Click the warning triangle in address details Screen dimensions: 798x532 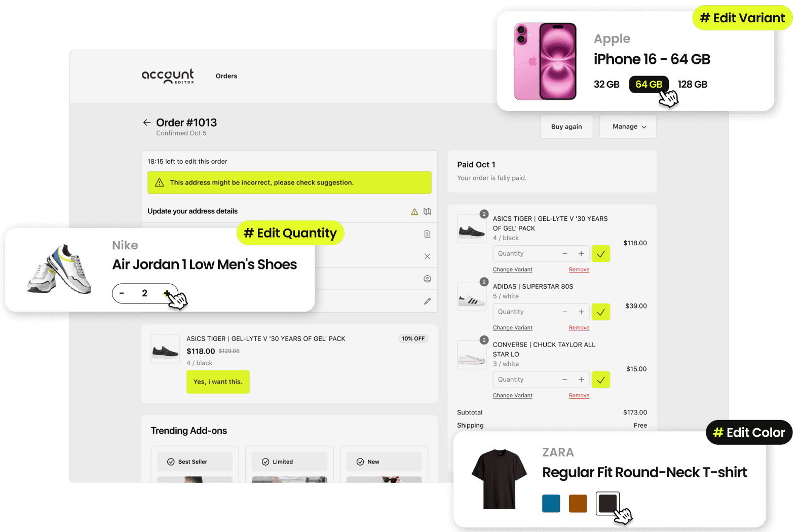point(414,212)
